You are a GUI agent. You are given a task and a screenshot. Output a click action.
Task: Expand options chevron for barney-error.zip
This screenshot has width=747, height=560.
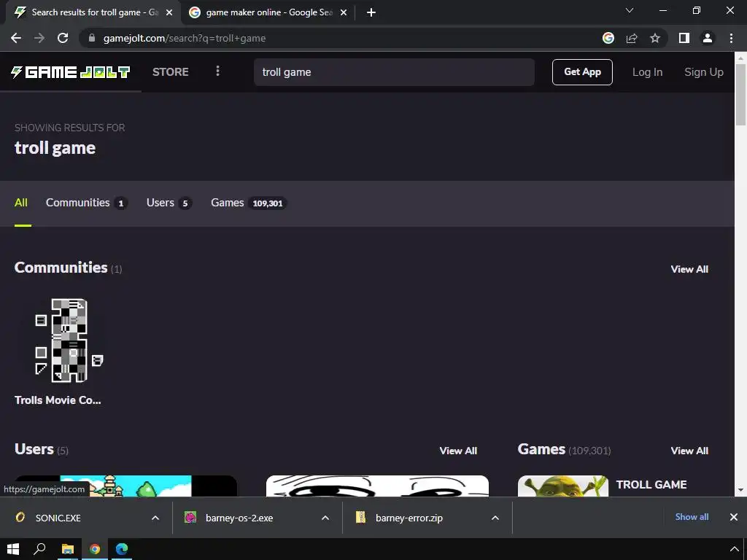point(495,518)
